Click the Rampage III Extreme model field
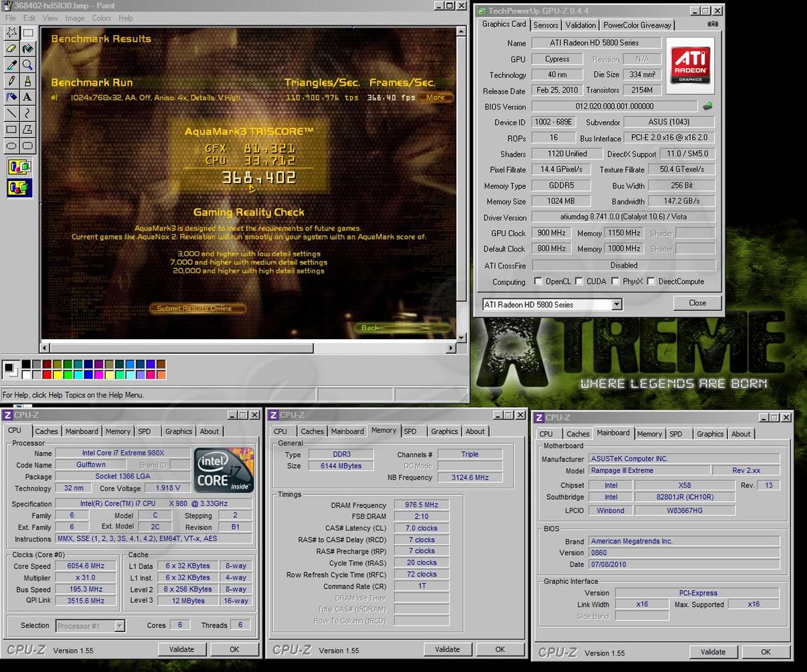 coord(649,471)
